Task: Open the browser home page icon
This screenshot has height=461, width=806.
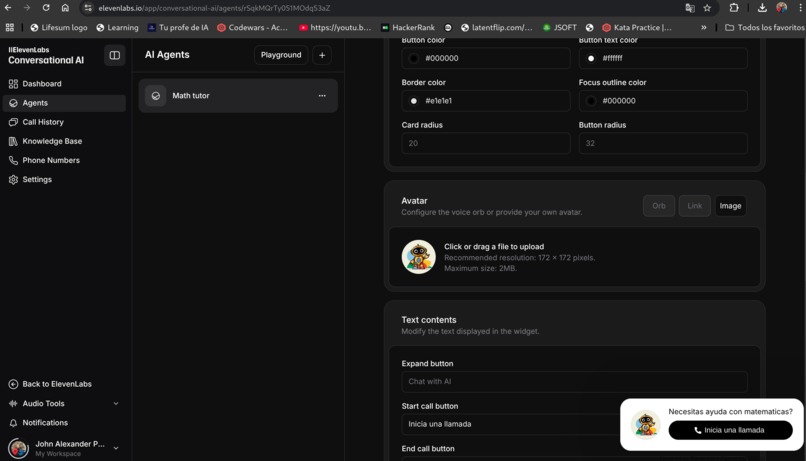Action: pos(65,8)
